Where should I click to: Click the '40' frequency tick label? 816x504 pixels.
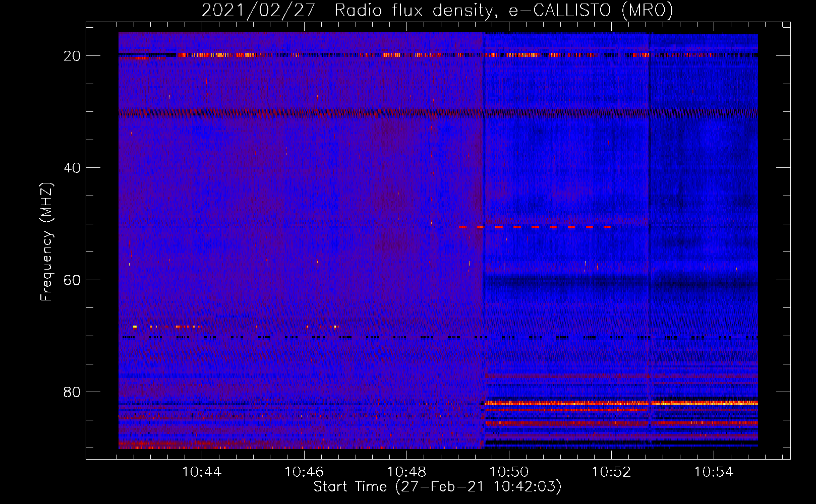coord(73,167)
